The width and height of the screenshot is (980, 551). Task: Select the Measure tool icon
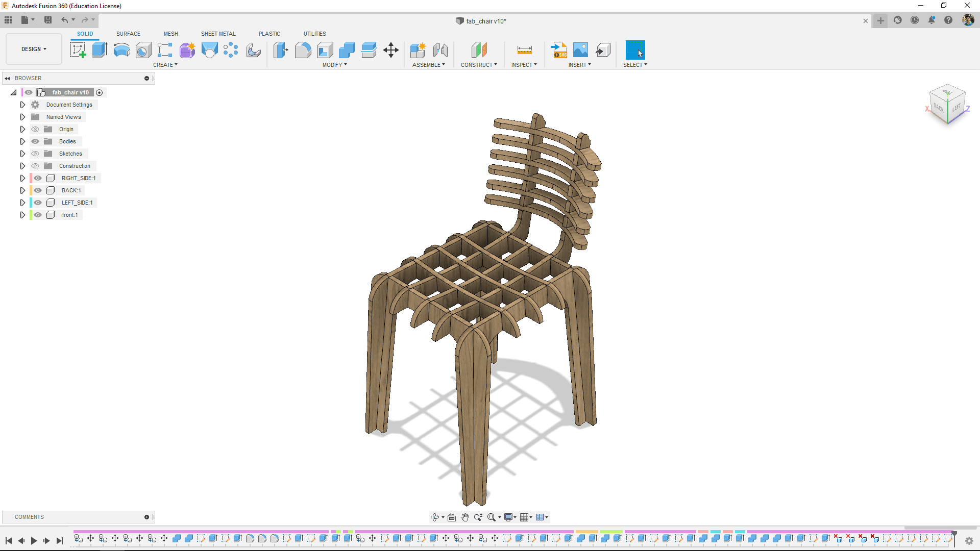524,50
